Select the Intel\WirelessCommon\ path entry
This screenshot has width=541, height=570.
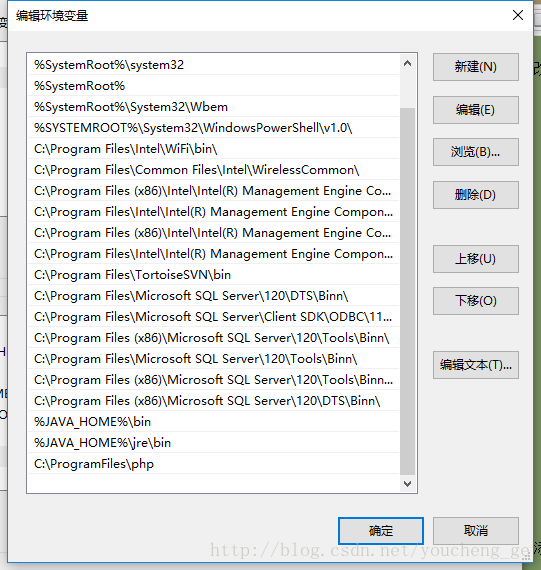213,170
